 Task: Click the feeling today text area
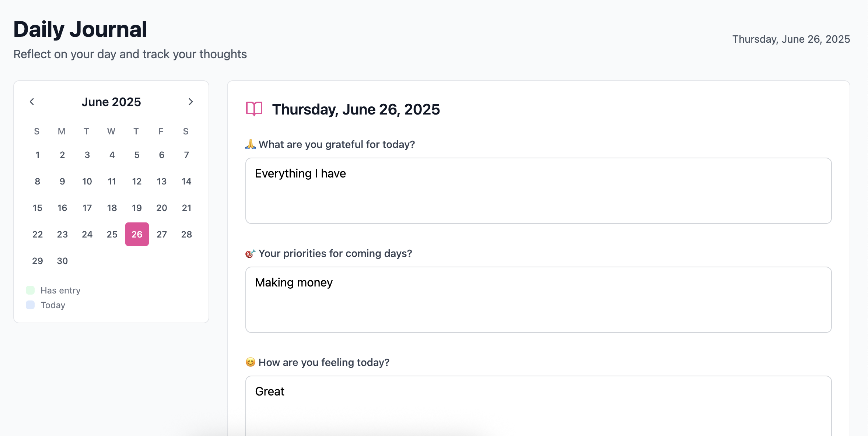click(x=538, y=405)
